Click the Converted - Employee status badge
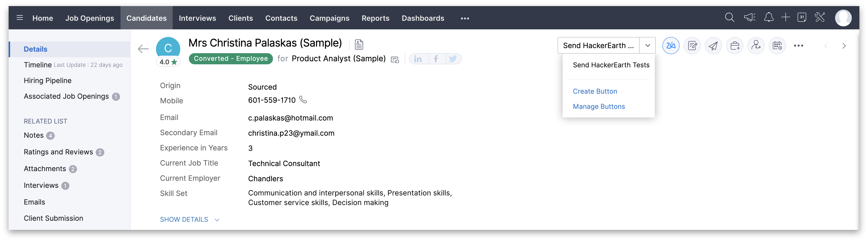The height and width of the screenshot is (241, 868). pos(231,59)
